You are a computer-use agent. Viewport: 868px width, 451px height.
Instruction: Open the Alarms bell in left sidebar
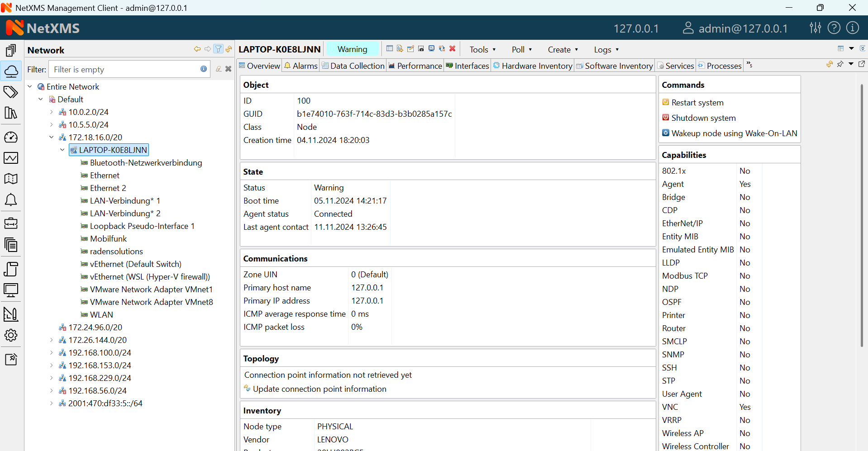(11, 200)
